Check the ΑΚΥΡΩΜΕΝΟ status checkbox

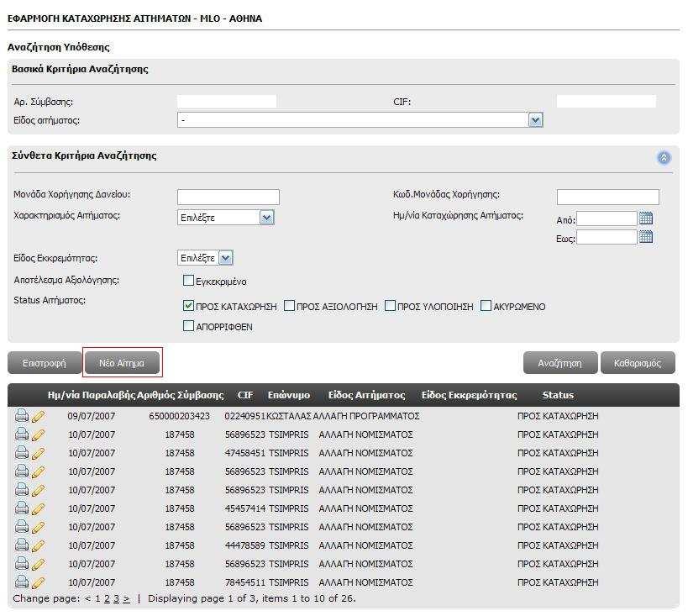[486, 306]
